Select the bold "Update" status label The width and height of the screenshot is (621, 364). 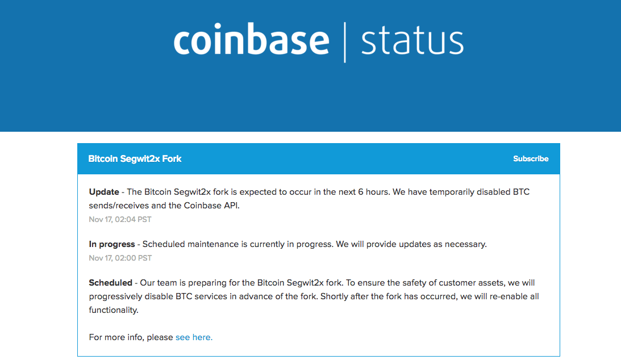coord(104,192)
